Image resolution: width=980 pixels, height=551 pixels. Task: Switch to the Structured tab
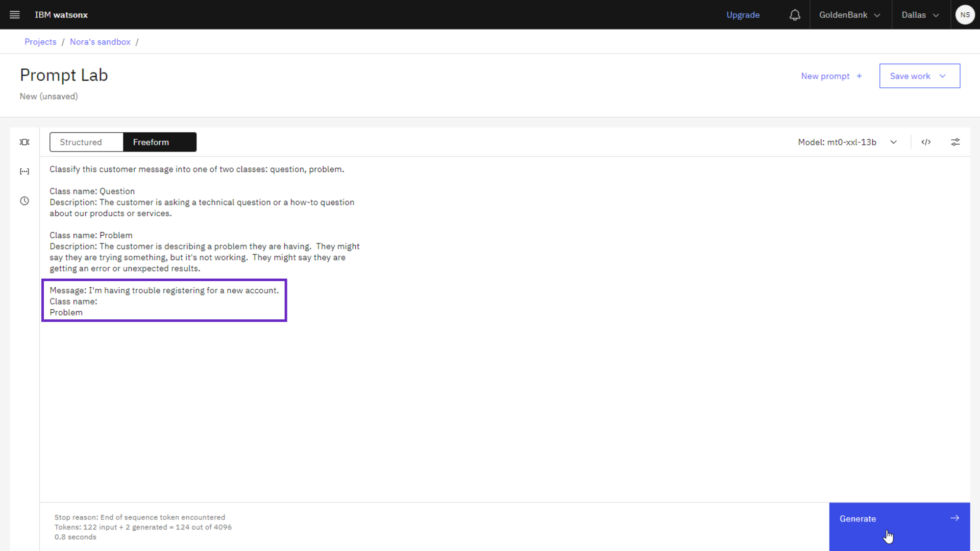pos(80,142)
